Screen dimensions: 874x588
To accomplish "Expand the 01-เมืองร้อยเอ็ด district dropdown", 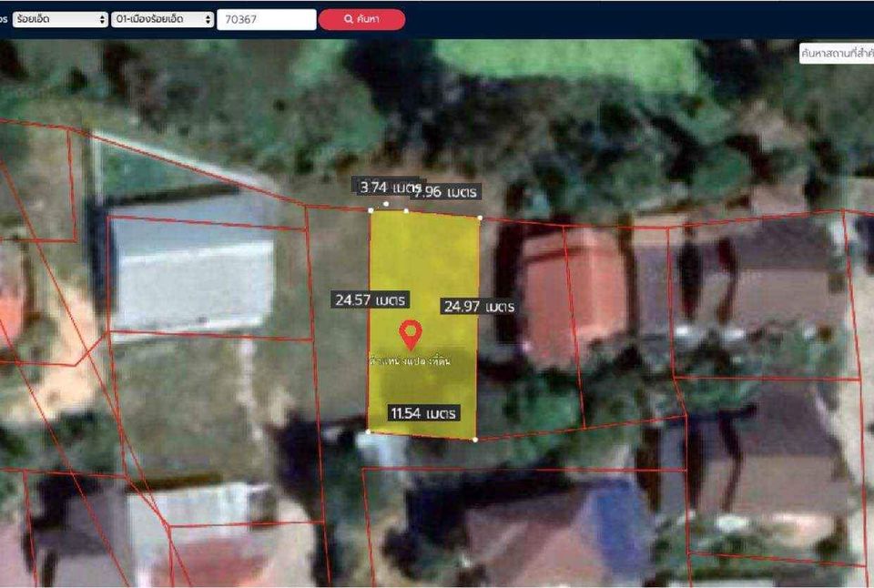I will 162,19.
